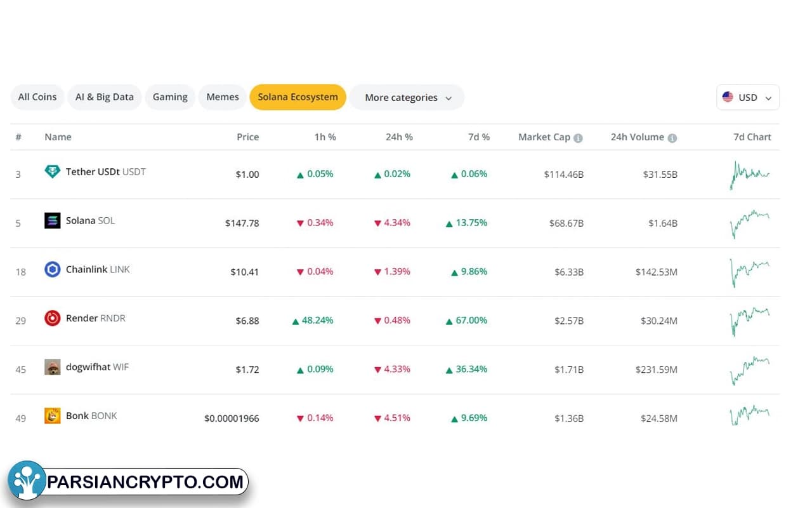
Task: Select the Solana Ecosystem tab
Action: coord(298,97)
